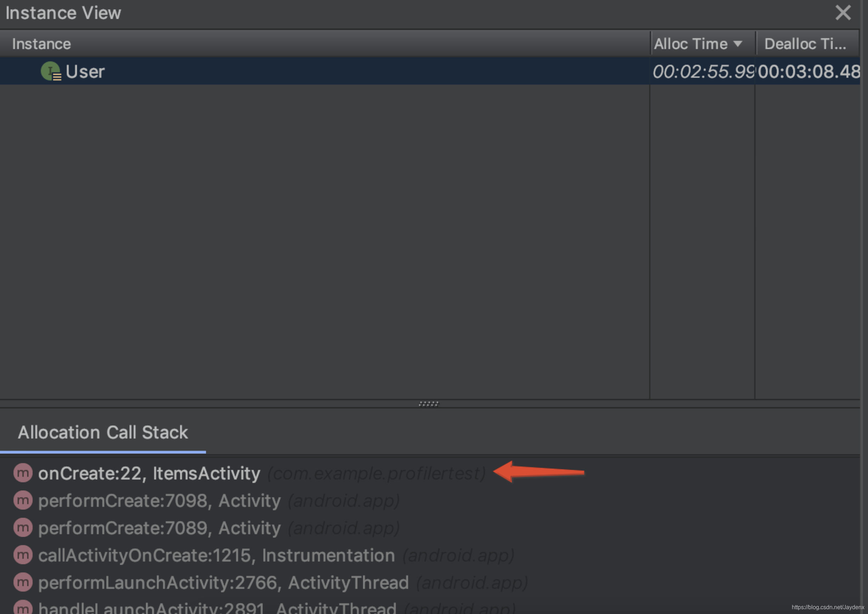
Task: Sort by the Instance column header
Action: (x=41, y=44)
